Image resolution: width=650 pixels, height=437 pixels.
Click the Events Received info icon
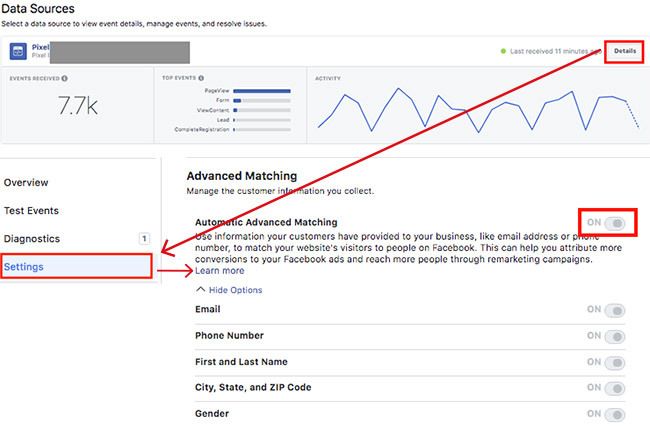click(x=65, y=77)
